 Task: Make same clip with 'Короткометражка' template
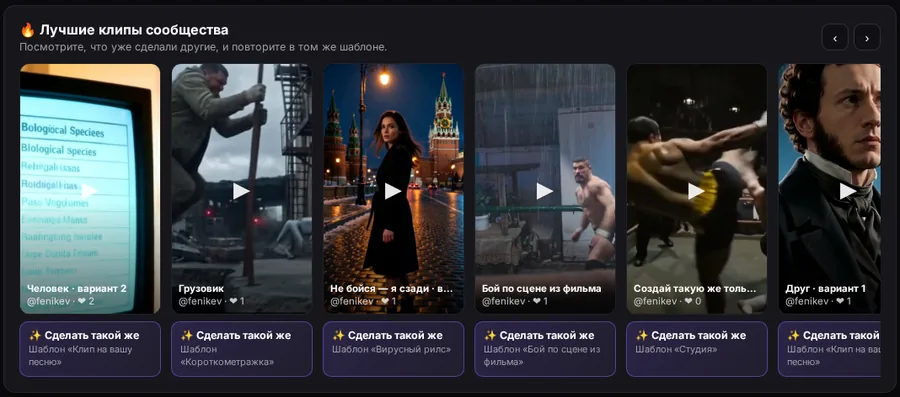[242, 349]
